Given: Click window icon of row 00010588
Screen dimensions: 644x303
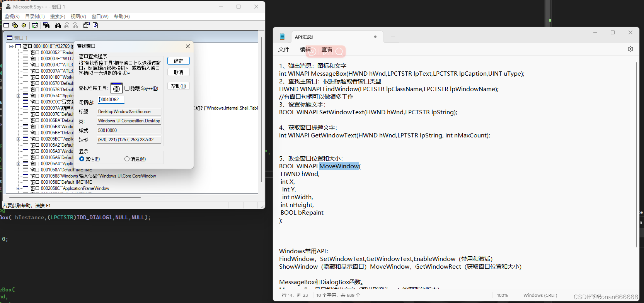Looking at the screenshot, I should tap(26, 176).
